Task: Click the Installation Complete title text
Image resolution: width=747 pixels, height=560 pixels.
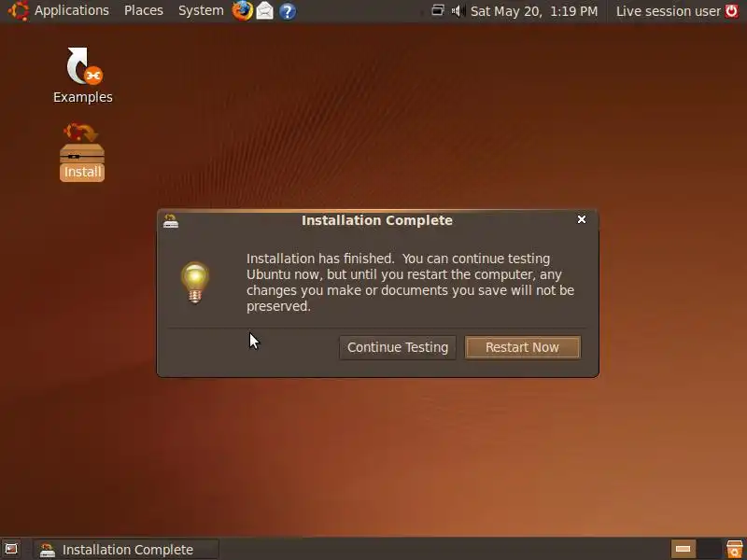Action: (x=377, y=220)
